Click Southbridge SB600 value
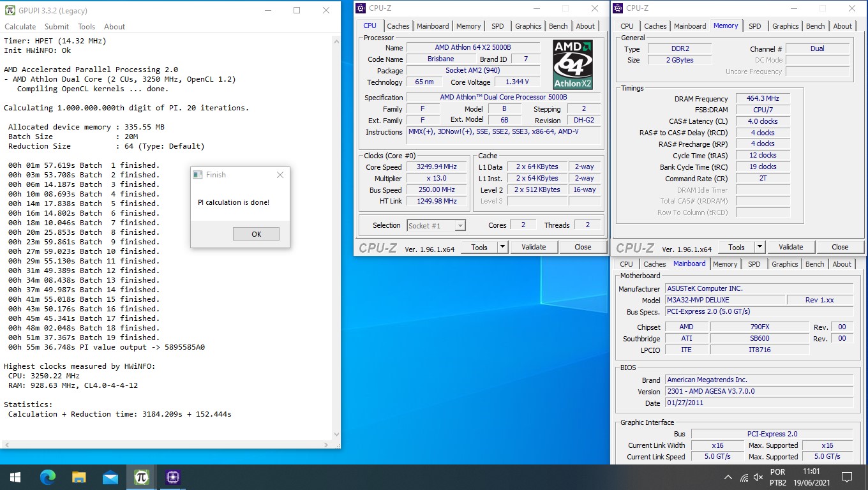The image size is (868, 490). click(759, 339)
